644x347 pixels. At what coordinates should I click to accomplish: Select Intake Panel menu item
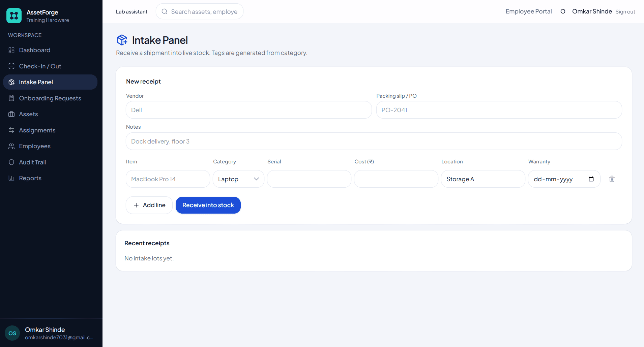coord(50,82)
